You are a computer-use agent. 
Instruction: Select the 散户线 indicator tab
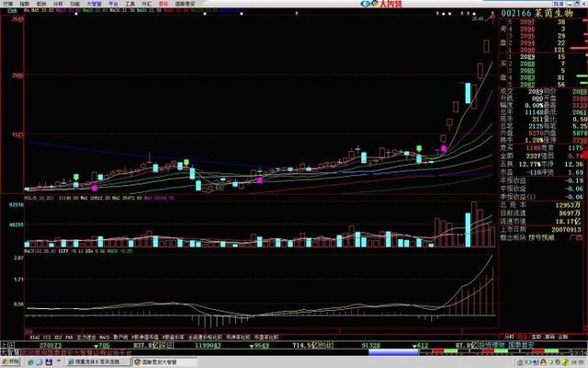(120, 338)
